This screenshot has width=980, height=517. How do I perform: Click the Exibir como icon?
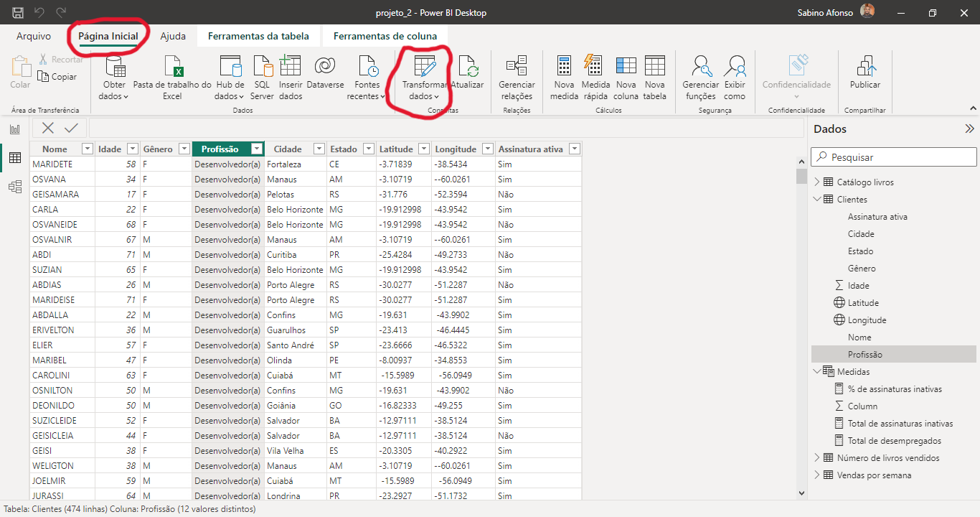click(x=735, y=66)
